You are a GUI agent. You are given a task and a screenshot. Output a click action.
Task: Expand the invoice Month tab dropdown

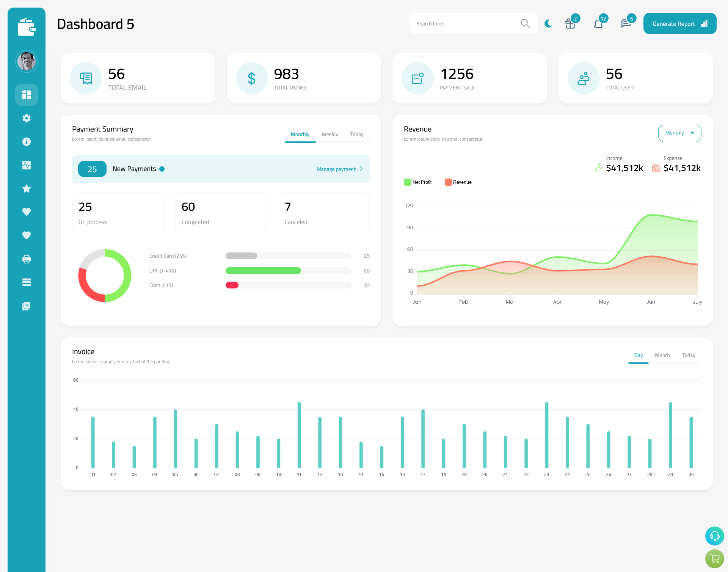pyautogui.click(x=662, y=355)
